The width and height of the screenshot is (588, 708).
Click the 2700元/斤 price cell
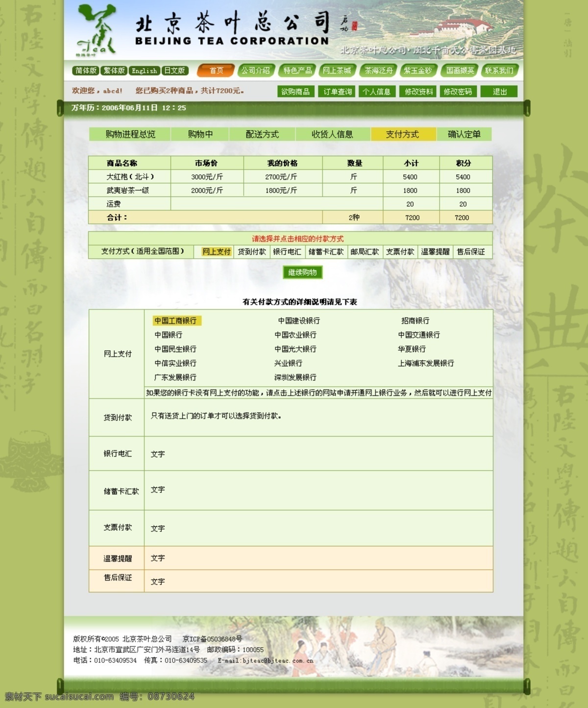pyautogui.click(x=282, y=177)
